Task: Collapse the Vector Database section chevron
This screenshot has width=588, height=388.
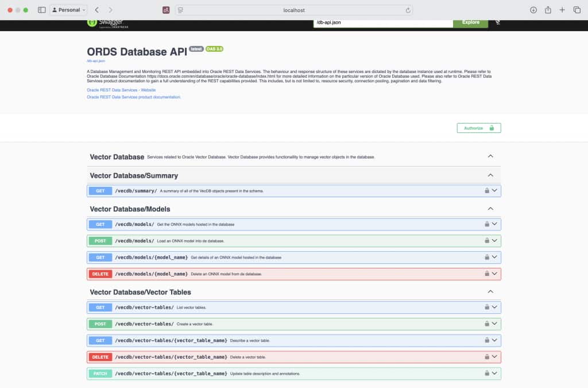Action: pos(490,156)
